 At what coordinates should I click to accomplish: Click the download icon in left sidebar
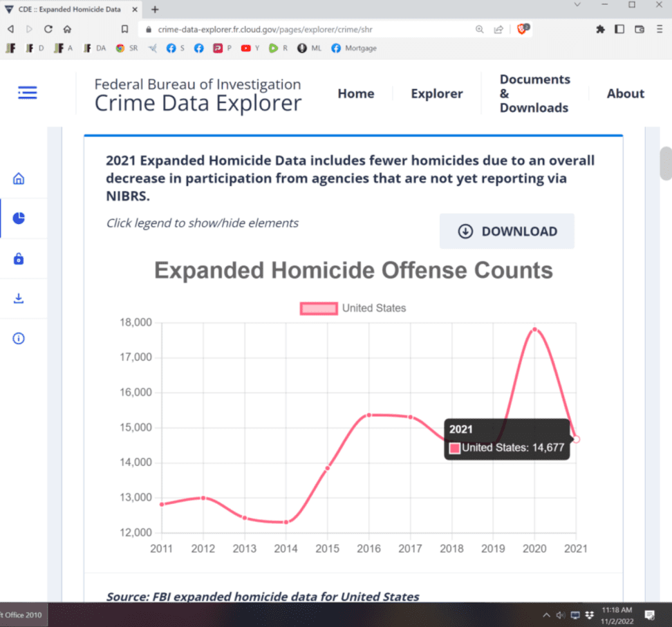[x=19, y=299]
